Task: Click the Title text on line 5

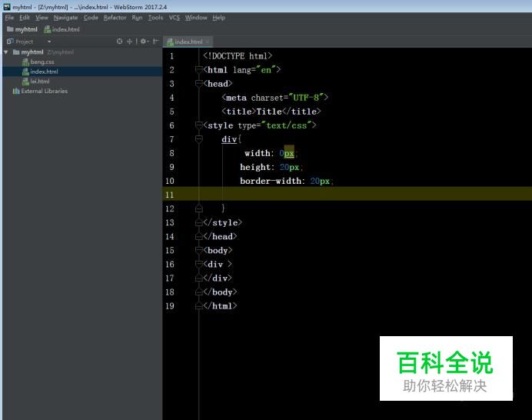Action: coord(269,112)
